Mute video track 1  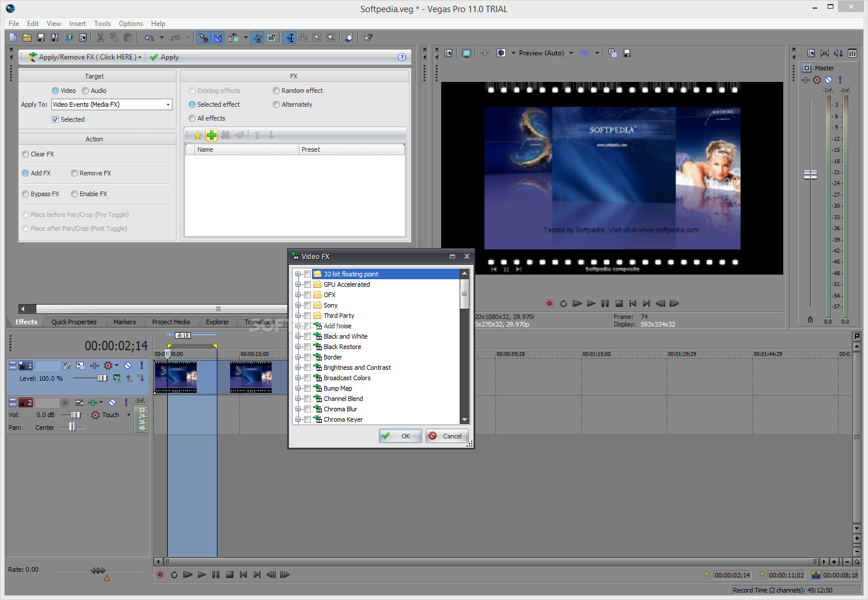[128, 365]
